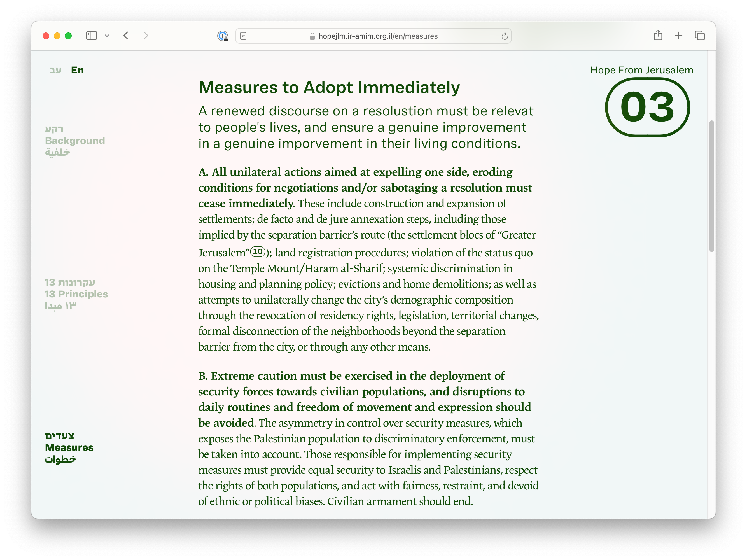
Task: Show the tab overview icon
Action: pos(699,36)
